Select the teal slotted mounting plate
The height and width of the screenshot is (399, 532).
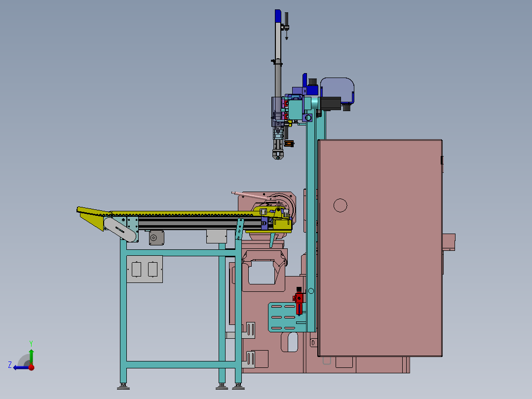coord(287,317)
